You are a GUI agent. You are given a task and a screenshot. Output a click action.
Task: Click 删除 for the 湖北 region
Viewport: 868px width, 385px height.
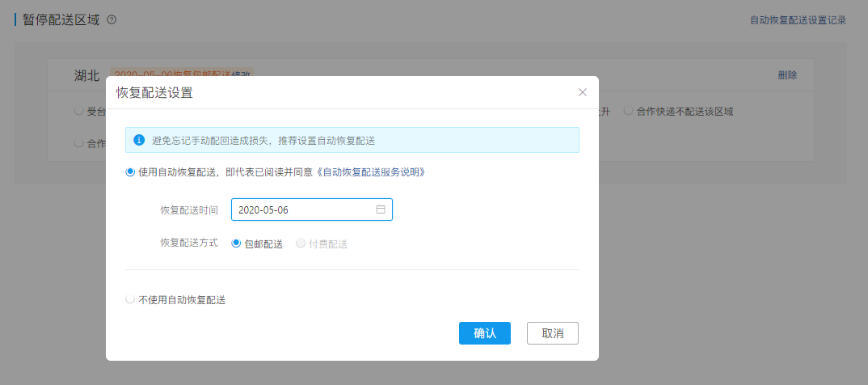[787, 75]
